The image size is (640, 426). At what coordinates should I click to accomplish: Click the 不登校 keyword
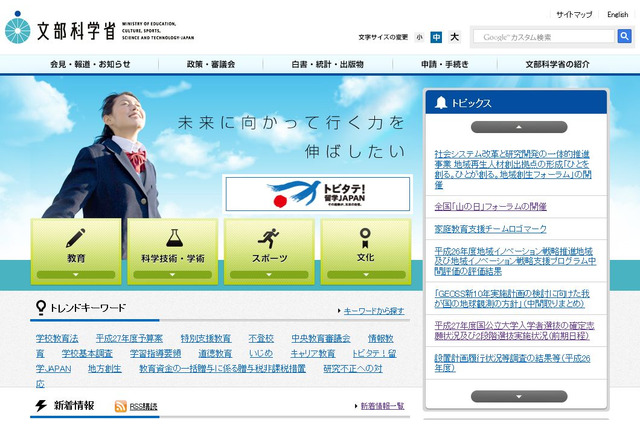coord(261,338)
